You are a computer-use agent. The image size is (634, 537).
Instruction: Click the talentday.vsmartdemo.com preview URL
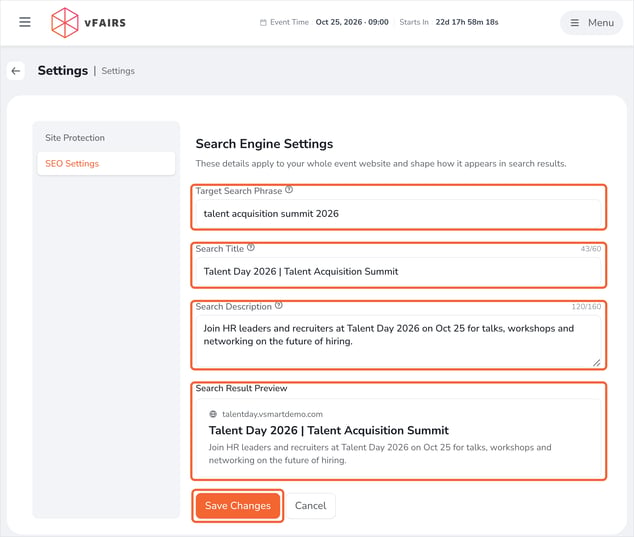coord(273,414)
